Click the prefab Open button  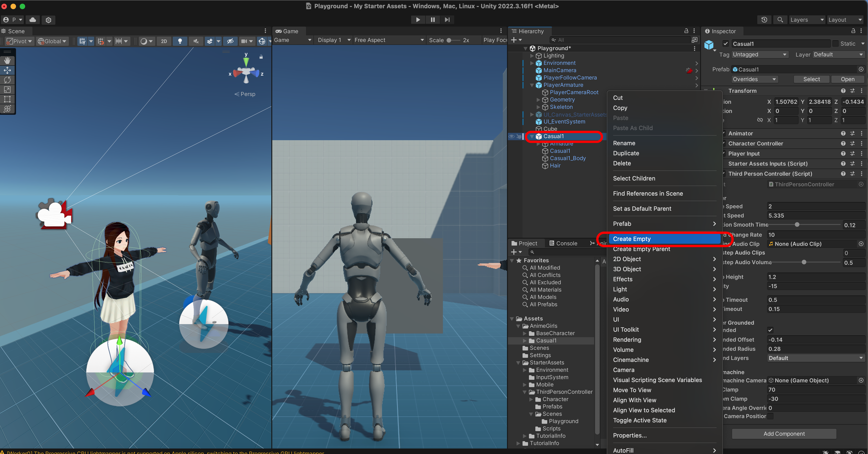pos(847,79)
